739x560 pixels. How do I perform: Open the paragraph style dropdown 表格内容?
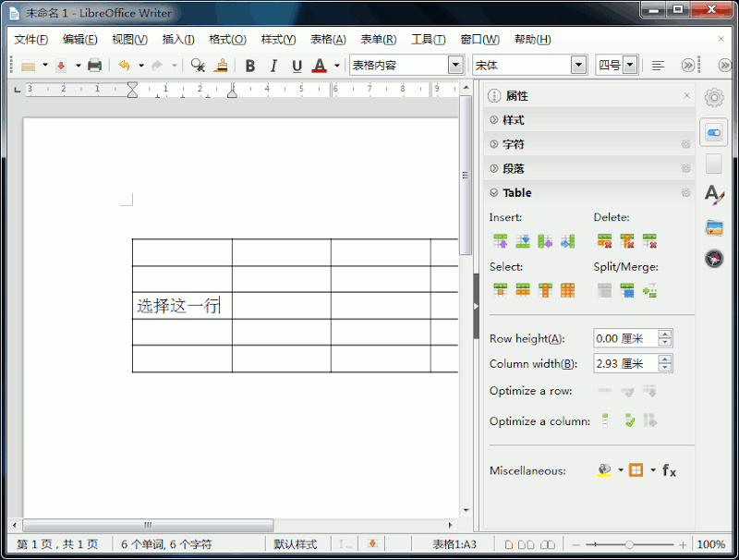(x=455, y=66)
